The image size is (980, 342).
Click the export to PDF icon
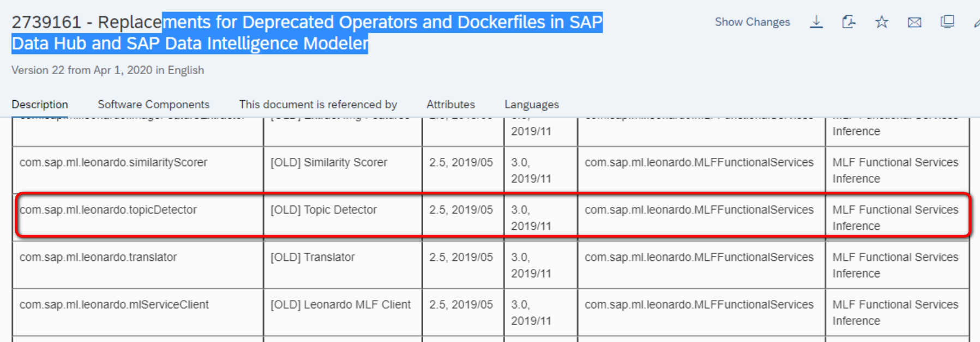click(849, 22)
